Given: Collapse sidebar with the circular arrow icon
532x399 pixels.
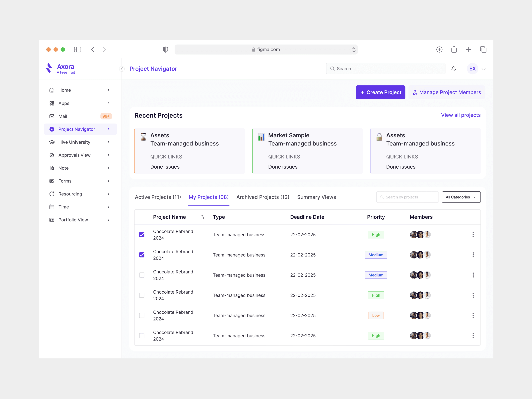Looking at the screenshot, I should [122, 69].
